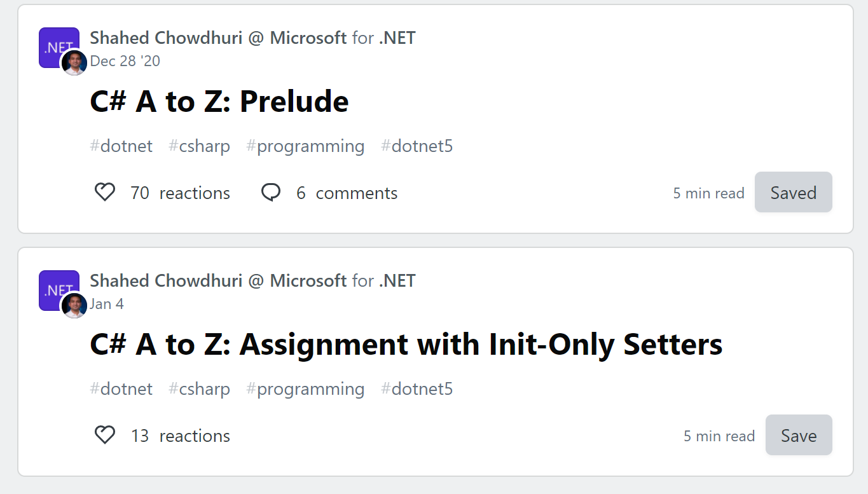Click the comment bubble icon on the Prelude post

[271, 193]
